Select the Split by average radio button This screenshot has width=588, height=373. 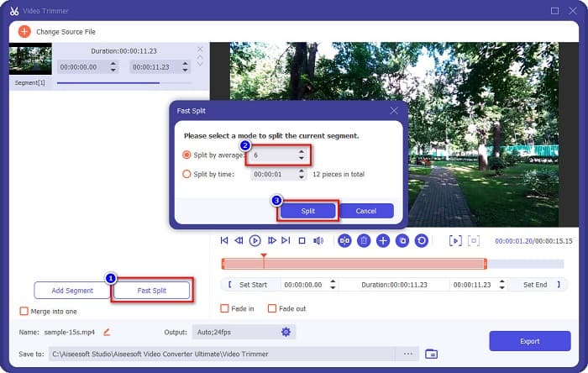coord(188,155)
